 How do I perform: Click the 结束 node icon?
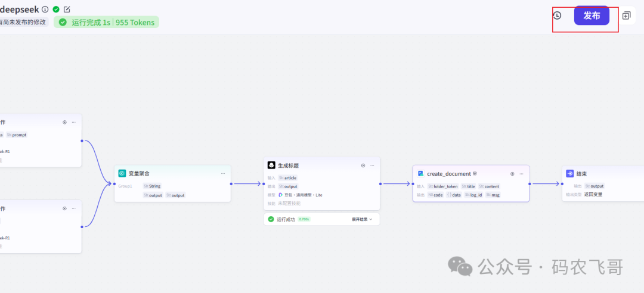(x=569, y=173)
